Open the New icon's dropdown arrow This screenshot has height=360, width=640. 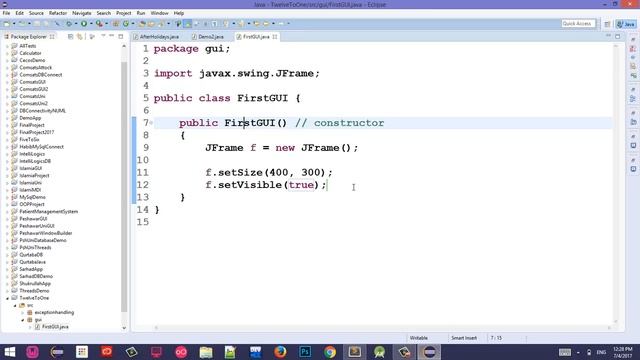click(x=14, y=24)
